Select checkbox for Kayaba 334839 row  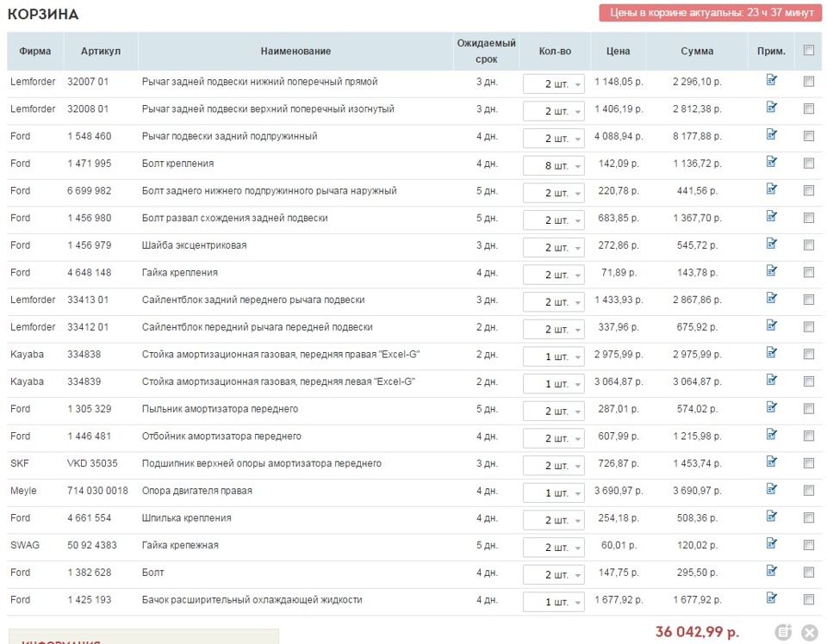[x=808, y=381]
